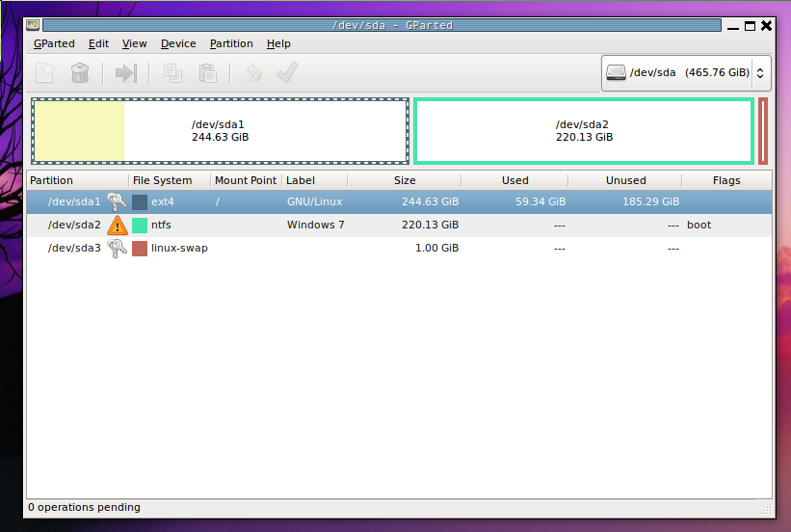Click the New partition toolbar icon
The image size is (791, 532).
point(45,73)
